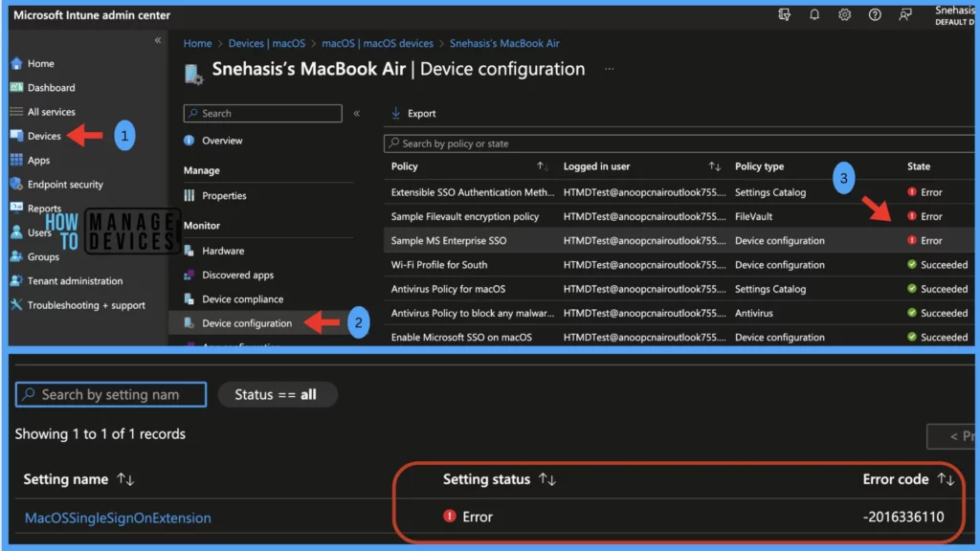Open the notifications bell
980x551 pixels.
[814, 14]
